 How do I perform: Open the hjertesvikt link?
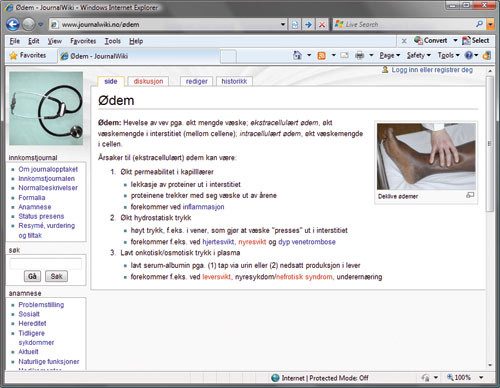pos(218,242)
